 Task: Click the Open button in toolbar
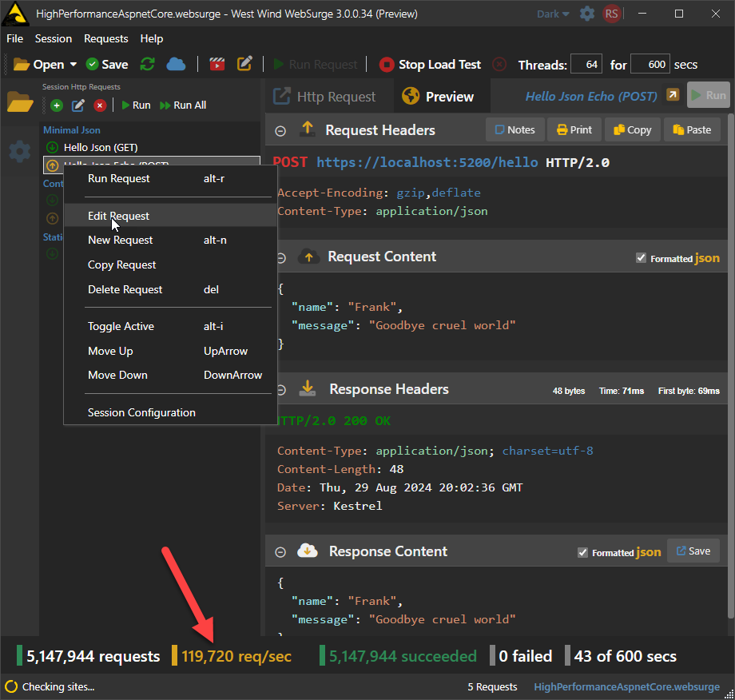(39, 64)
